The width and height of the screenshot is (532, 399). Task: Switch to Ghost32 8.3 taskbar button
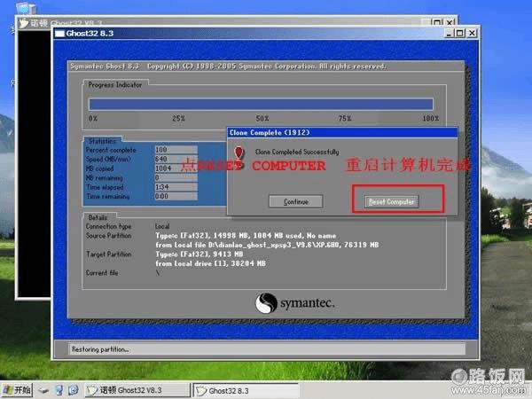[246, 390]
